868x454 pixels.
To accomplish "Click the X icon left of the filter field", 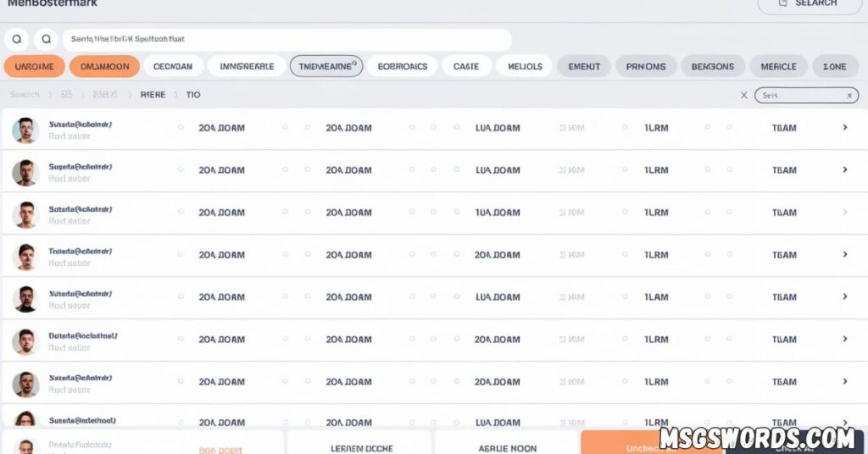I will (744, 96).
